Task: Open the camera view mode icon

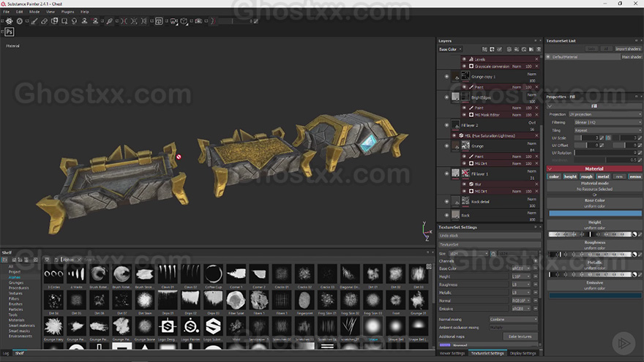Action: (x=173, y=21)
